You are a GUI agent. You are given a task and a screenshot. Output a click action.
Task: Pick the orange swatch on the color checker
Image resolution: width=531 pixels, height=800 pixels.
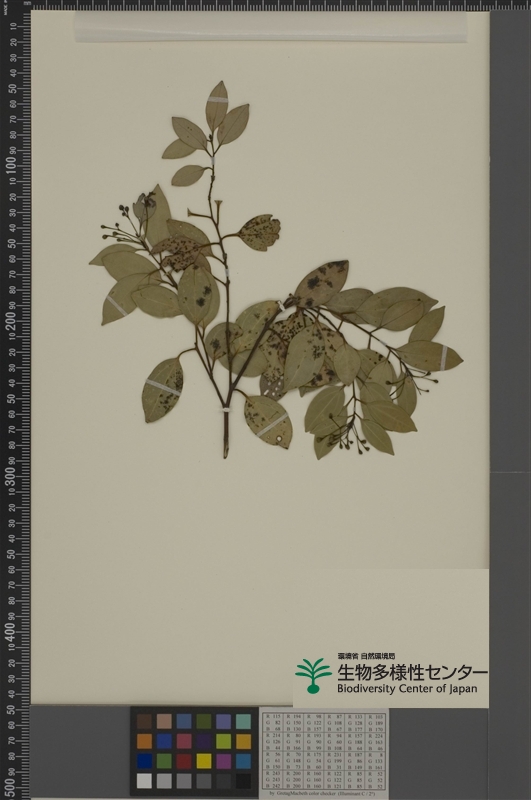(x=144, y=741)
